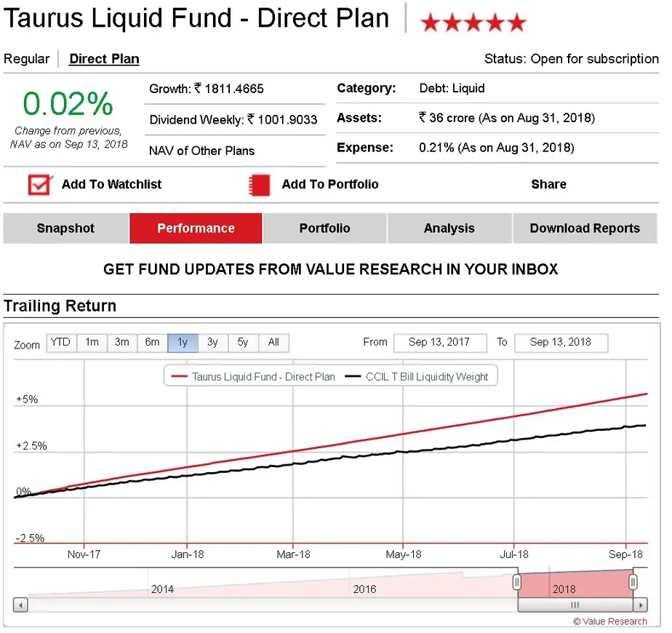Click the 2016 area in the chart navigator

pos(364,589)
